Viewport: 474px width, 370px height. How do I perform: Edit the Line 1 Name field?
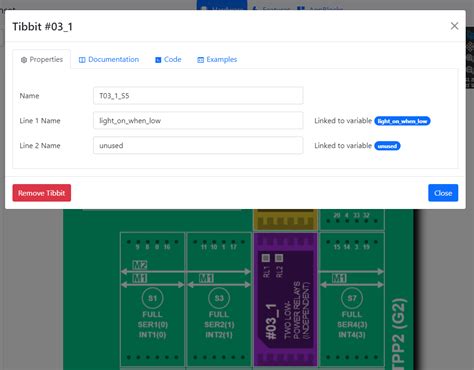point(198,121)
